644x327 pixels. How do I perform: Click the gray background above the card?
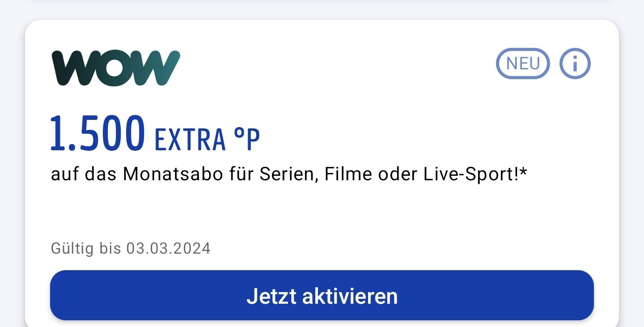[322, 8]
